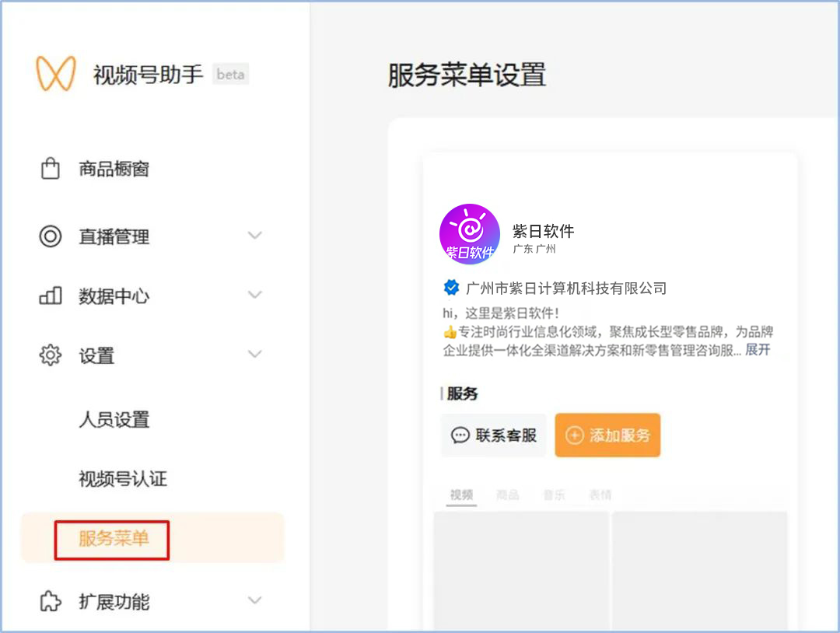Screen dimensions: 840x633
Task: Click the 设置 gear icon
Action: [50, 355]
